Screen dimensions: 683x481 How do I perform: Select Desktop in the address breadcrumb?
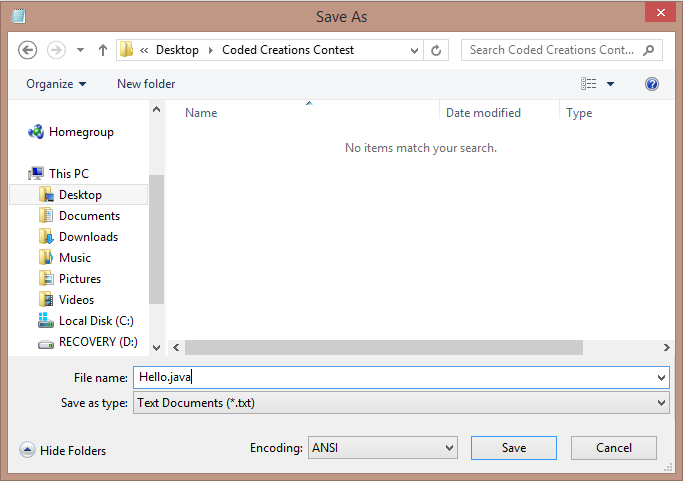[177, 50]
